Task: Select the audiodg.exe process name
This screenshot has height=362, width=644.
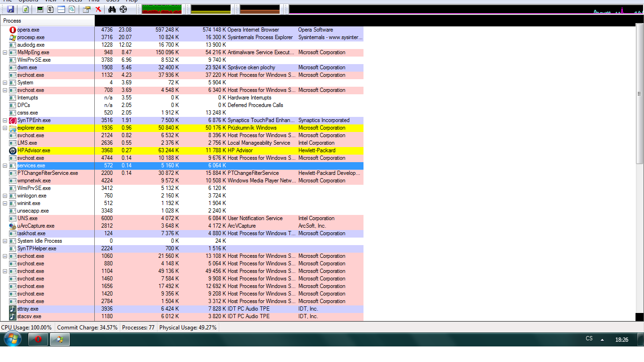Action: pos(31,45)
